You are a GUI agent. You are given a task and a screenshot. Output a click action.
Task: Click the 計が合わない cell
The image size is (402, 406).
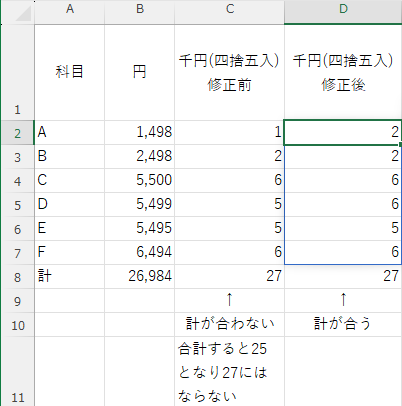pos(230,324)
